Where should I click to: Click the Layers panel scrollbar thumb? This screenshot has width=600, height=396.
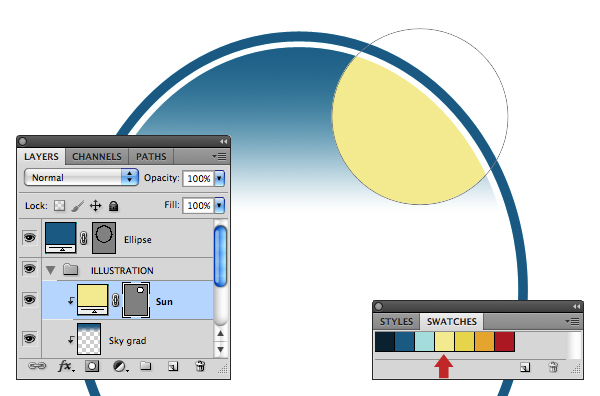220,256
